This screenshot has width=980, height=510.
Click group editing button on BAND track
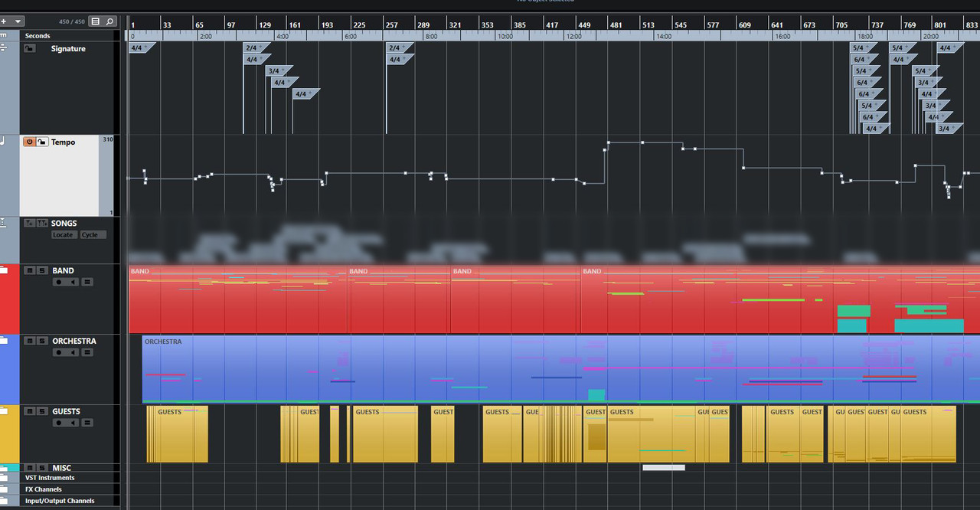(87, 282)
